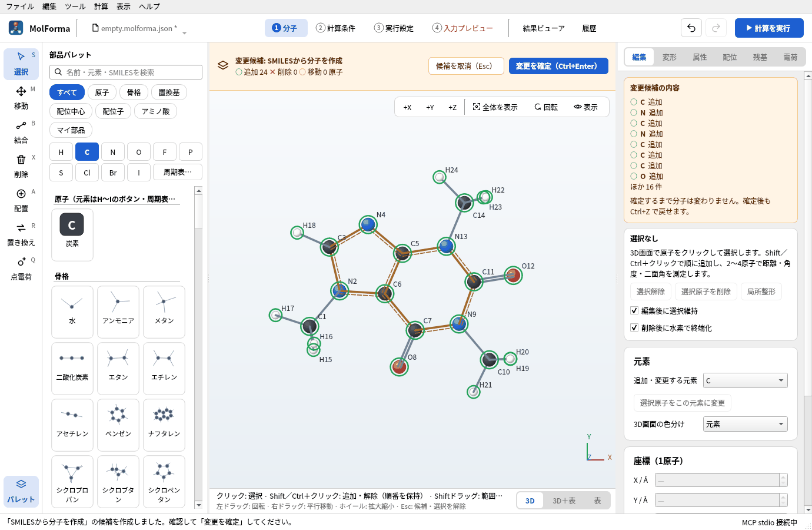The height and width of the screenshot is (530, 812).
Task: Fit view with 全体を表示 button
Action: [x=495, y=107]
